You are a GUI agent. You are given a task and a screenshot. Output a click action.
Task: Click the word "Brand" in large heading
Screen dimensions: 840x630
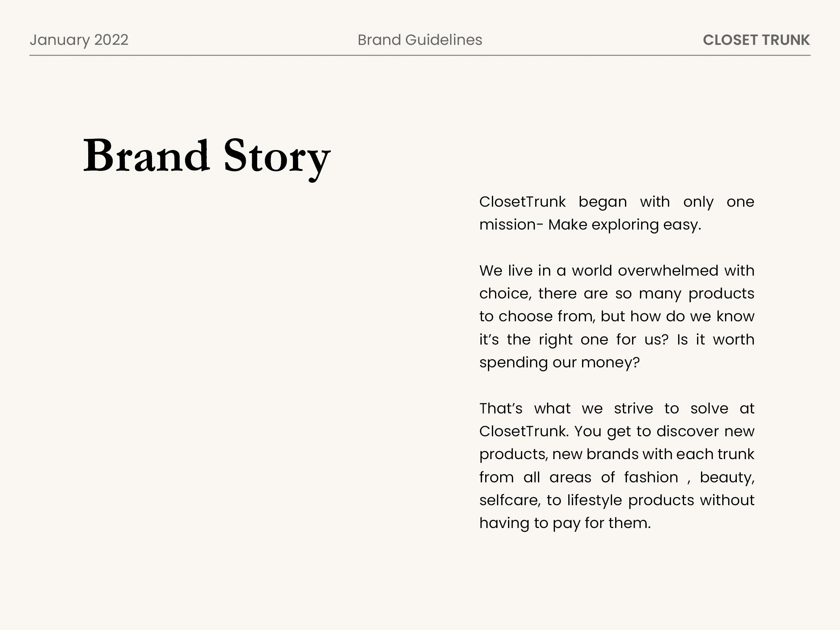(146, 156)
